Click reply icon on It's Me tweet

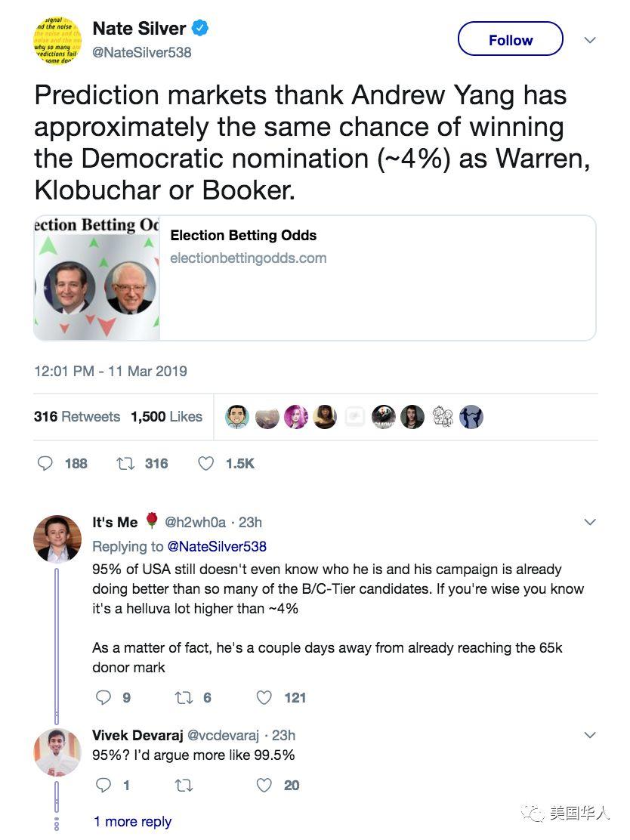[104, 698]
